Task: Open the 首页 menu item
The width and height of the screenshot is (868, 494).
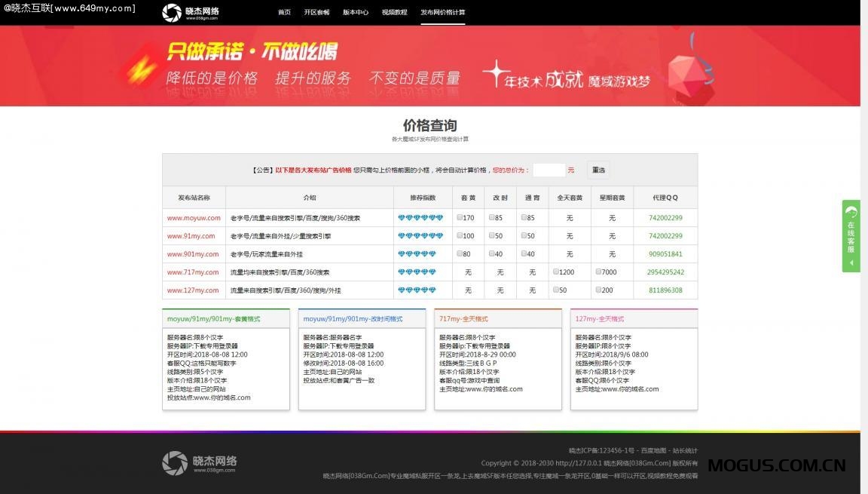Action: pos(284,12)
